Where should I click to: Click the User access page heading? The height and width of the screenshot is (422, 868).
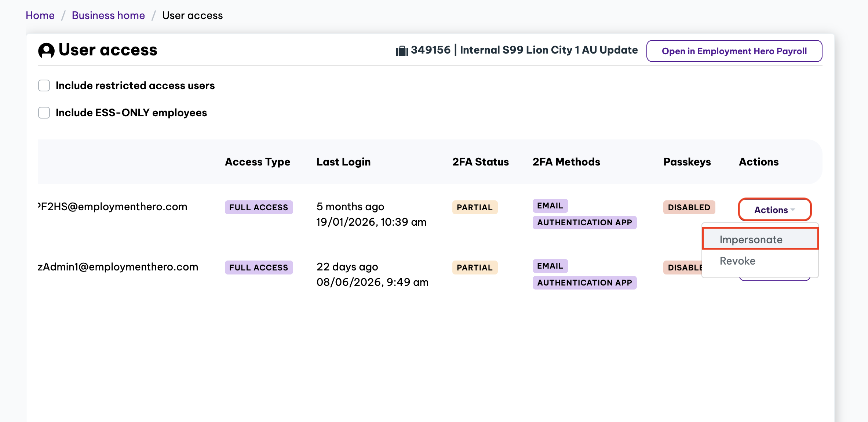108,50
